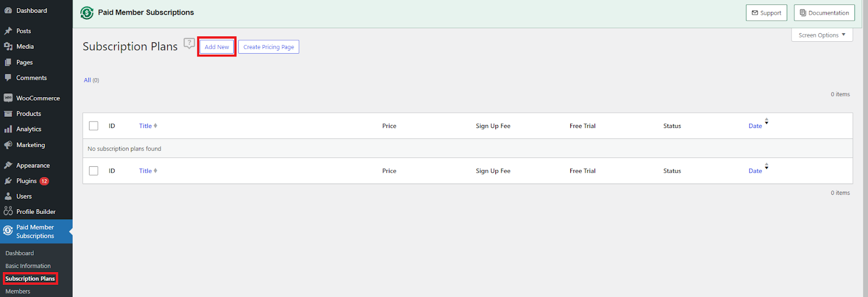Open the Profile Builder menu
868x297 pixels.
pos(36,212)
